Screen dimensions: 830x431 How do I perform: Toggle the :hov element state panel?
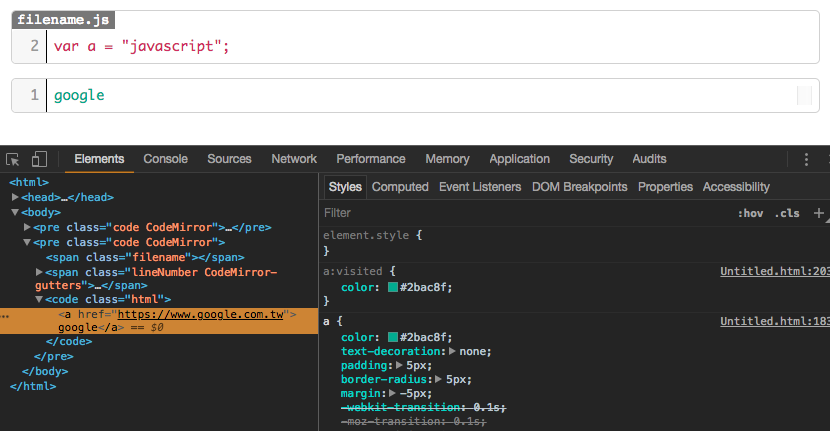click(x=751, y=213)
